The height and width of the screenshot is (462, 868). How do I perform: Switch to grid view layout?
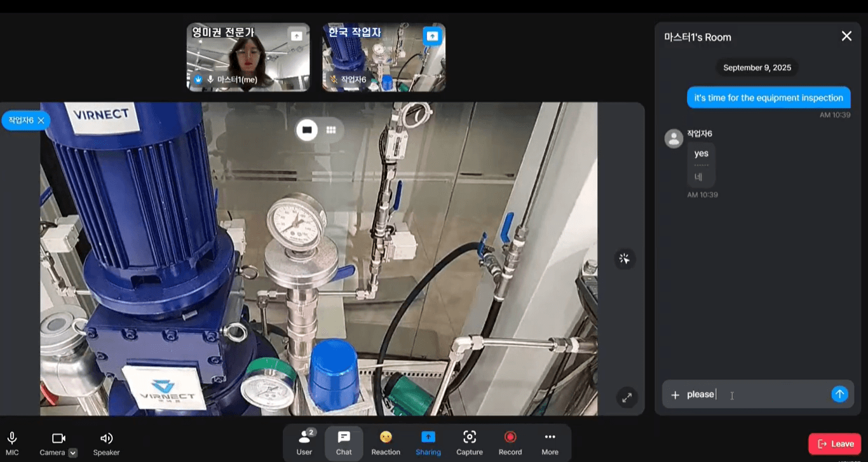[330, 130]
